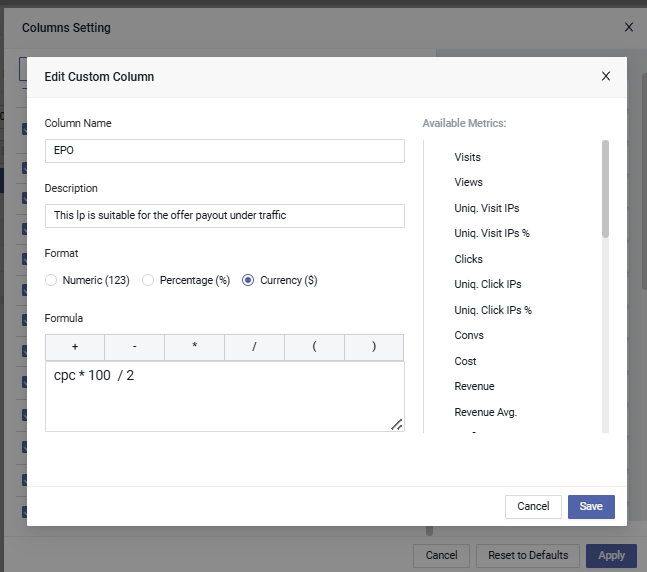Choose the Uniq. Click IPs % metric

(492, 310)
